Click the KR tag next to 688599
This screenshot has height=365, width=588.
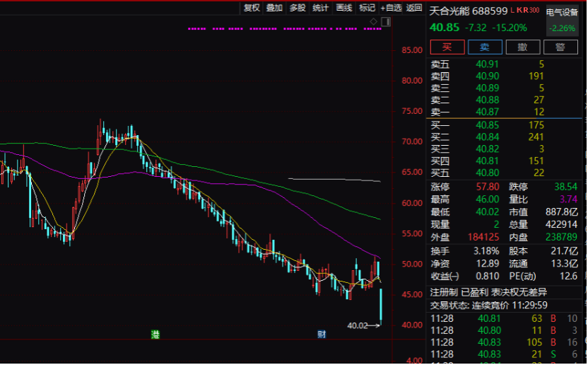522,11
